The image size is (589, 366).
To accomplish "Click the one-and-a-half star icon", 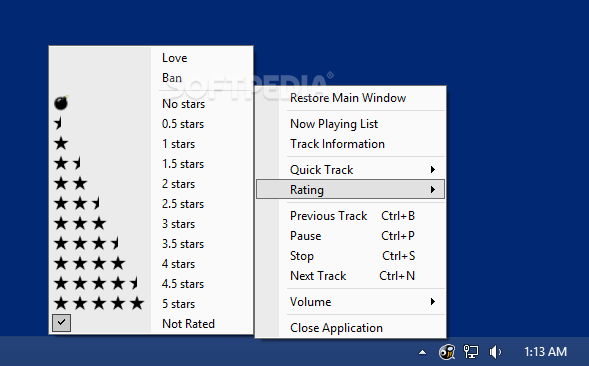I will tap(68, 163).
